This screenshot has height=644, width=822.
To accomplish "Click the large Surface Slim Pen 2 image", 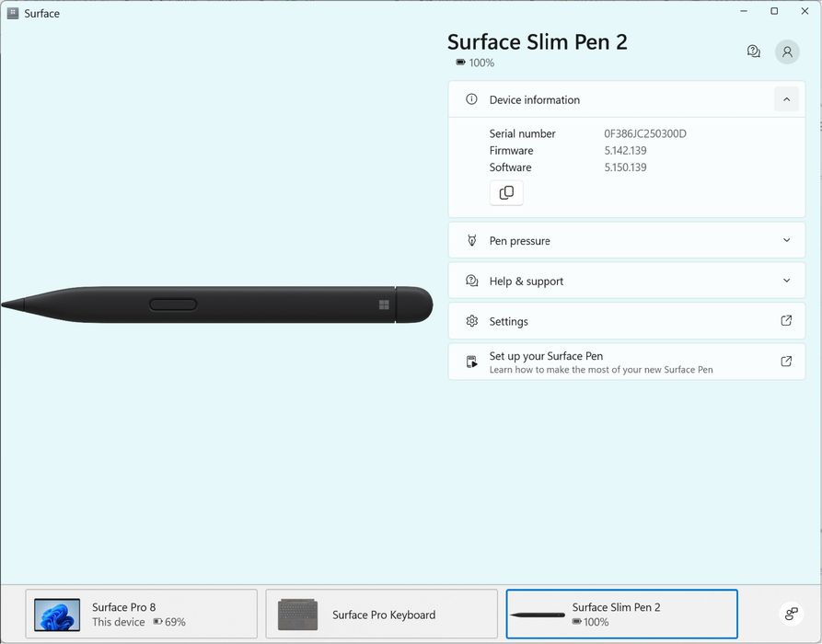I will (216, 305).
